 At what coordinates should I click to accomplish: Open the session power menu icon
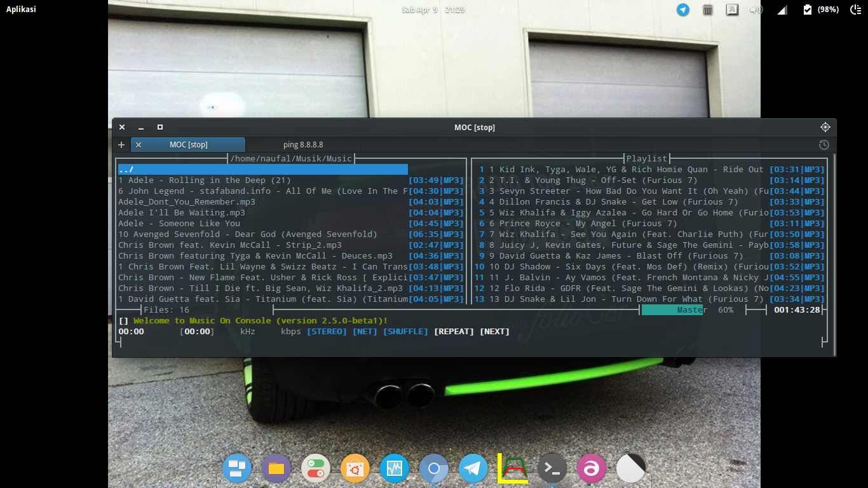(856, 10)
